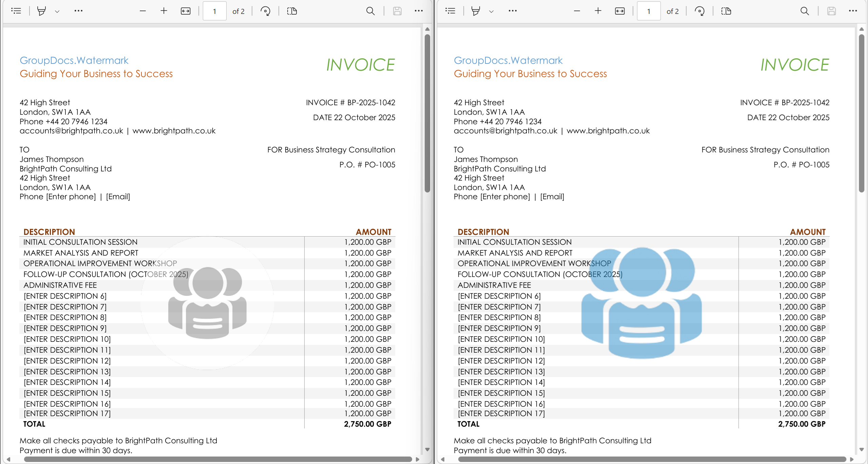Select the highlighter tool in left viewer
868x464 pixels.
coord(41,11)
